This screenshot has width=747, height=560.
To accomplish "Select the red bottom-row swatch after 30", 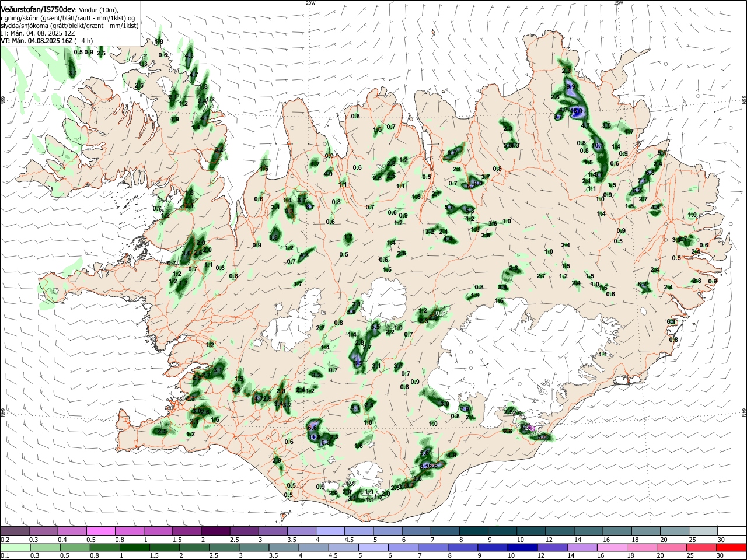I will tap(732, 548).
